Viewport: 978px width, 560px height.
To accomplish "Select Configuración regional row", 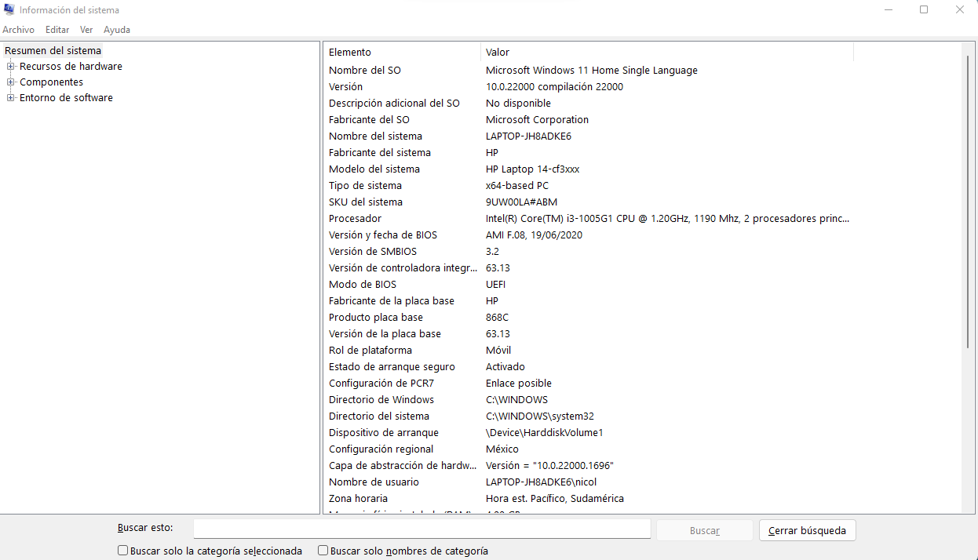I will 589,449.
